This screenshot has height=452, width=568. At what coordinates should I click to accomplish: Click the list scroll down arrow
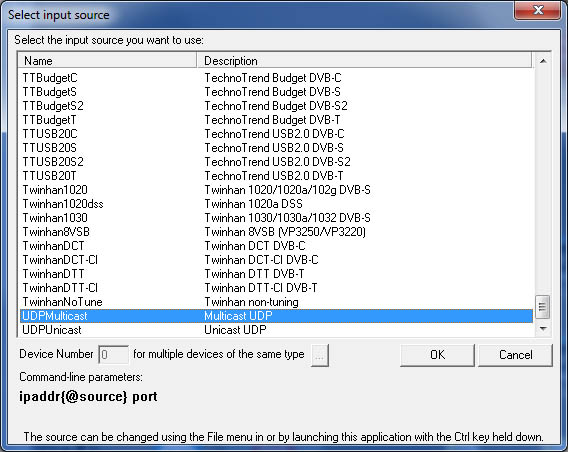tap(543, 328)
